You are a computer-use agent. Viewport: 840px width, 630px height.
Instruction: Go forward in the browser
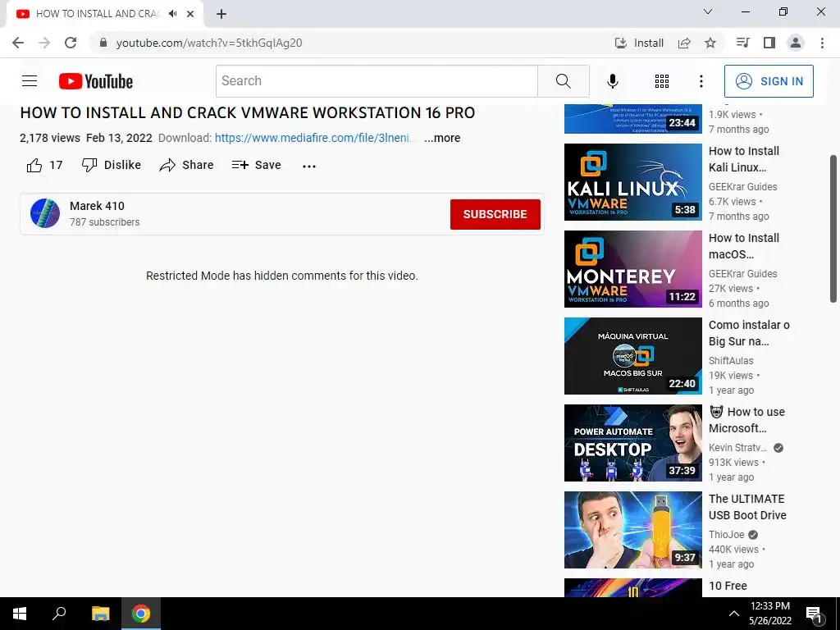(44, 43)
